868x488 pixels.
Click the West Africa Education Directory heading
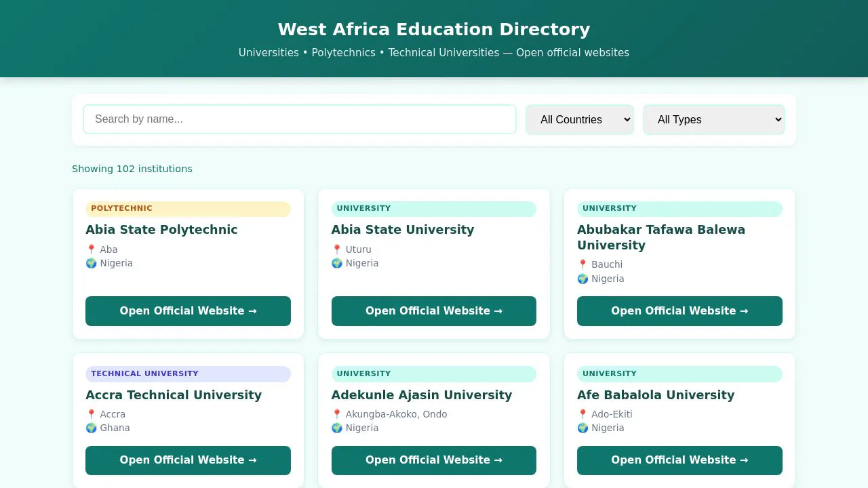pos(434,29)
